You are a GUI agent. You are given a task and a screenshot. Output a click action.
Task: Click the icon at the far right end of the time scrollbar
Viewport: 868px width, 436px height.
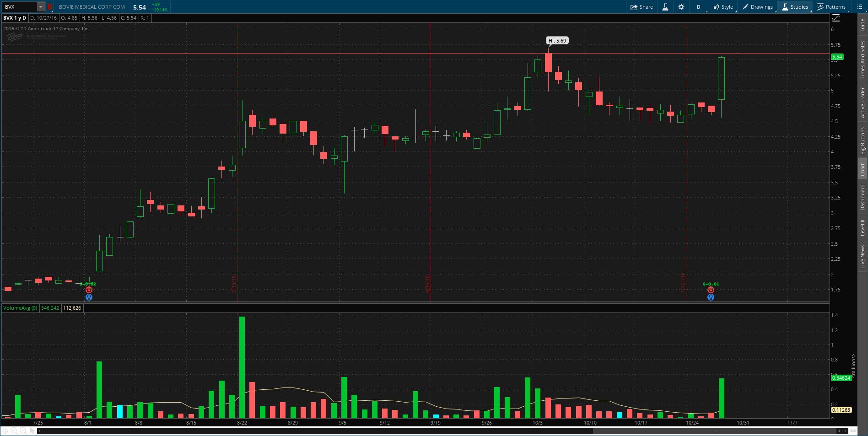click(x=854, y=431)
